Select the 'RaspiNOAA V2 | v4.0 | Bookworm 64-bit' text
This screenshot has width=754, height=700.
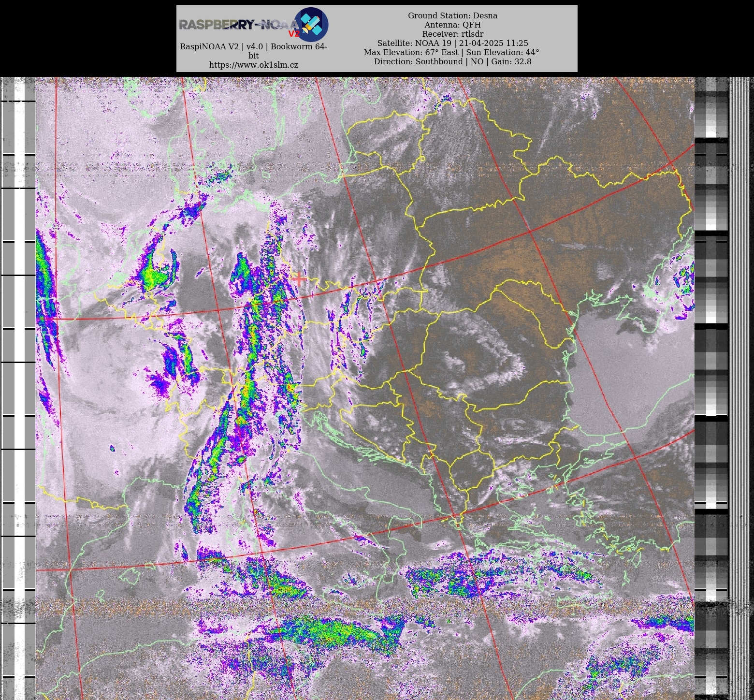click(254, 51)
